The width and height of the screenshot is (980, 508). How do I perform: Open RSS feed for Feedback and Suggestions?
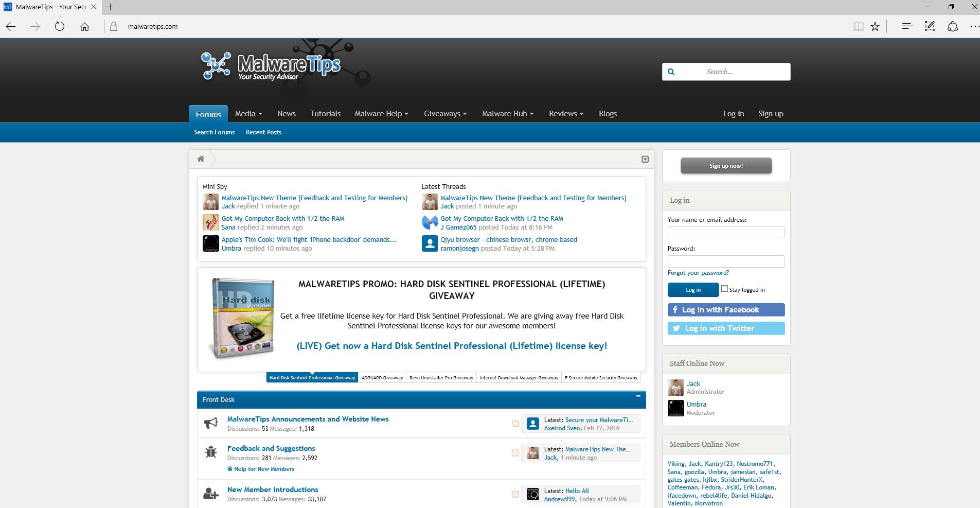coord(515,453)
